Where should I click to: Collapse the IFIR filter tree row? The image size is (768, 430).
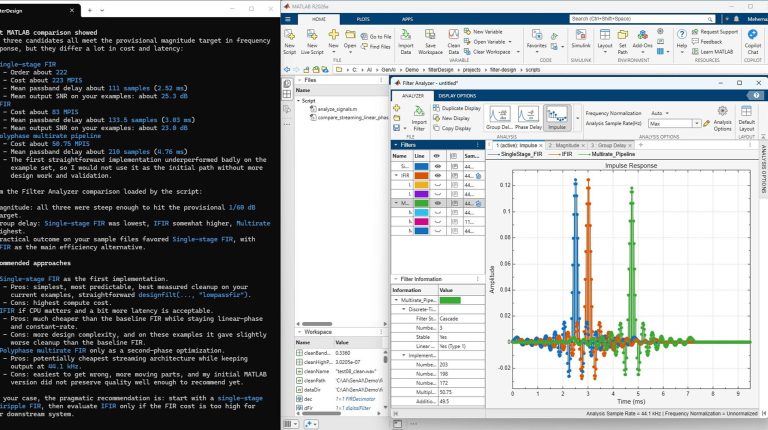click(x=396, y=175)
